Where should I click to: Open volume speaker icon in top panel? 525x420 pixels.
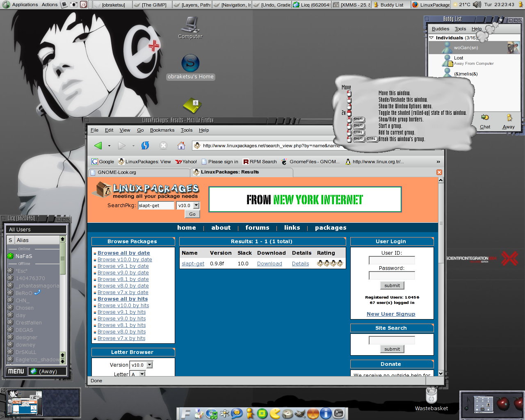pyautogui.click(x=477, y=5)
